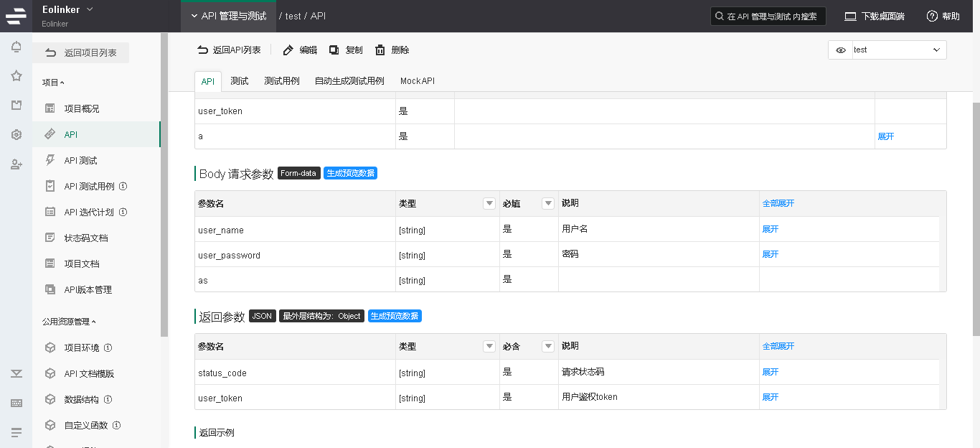Click the add user icon in left rail
This screenshot has height=448, width=980.
(16, 164)
